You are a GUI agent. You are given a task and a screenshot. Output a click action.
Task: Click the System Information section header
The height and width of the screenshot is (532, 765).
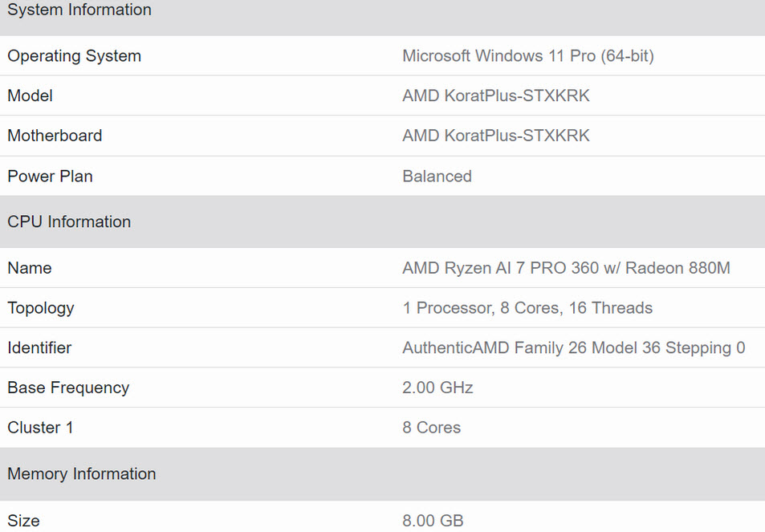[x=79, y=10]
